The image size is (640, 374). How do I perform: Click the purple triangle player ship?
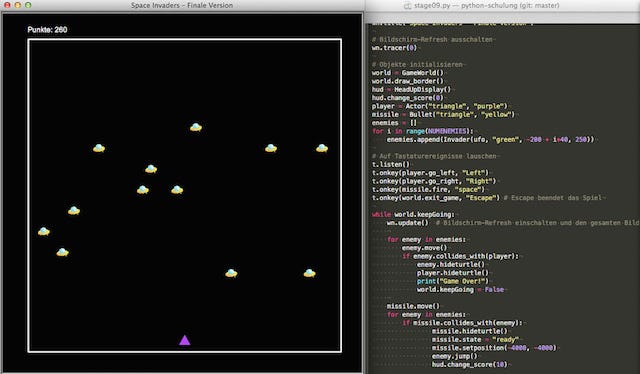click(x=184, y=340)
